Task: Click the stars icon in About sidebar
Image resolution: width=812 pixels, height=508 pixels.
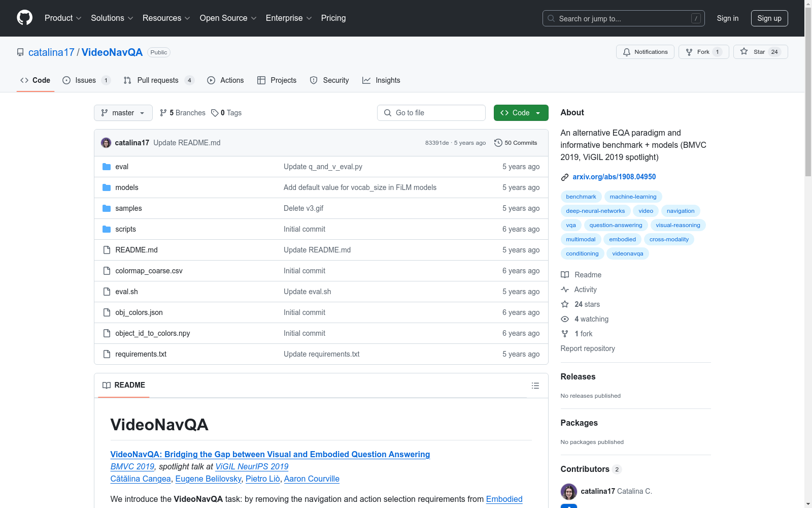Action: [565, 304]
